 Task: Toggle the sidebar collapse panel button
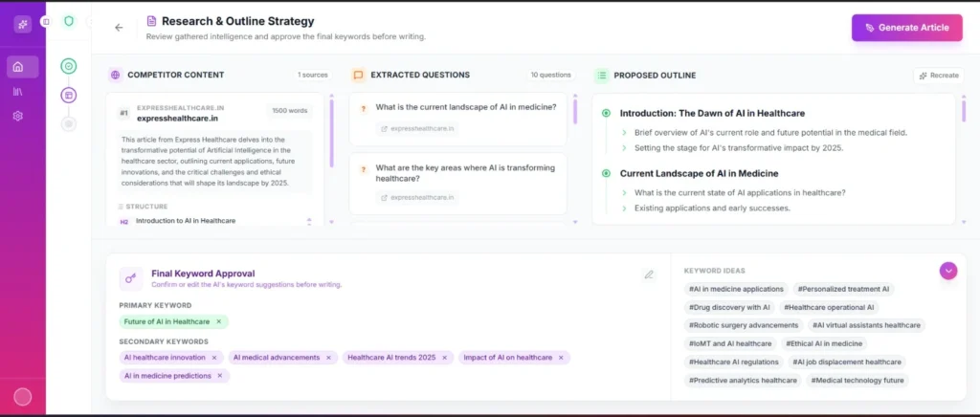45,21
